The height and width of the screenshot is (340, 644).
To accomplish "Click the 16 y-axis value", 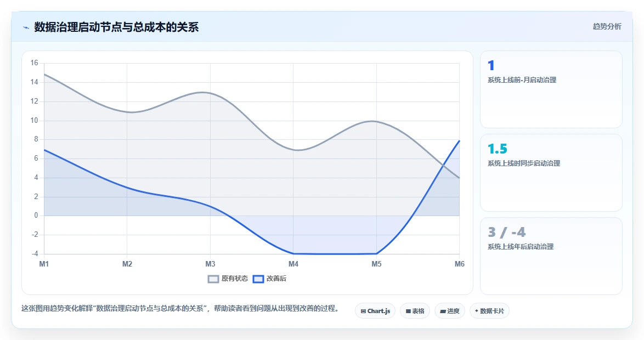I will (34, 63).
